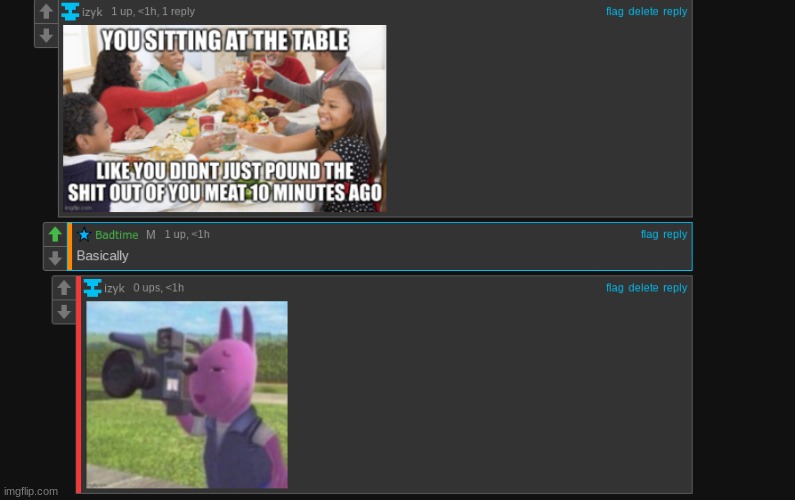Open the 'You sitting at the table' meme image

tap(225, 119)
